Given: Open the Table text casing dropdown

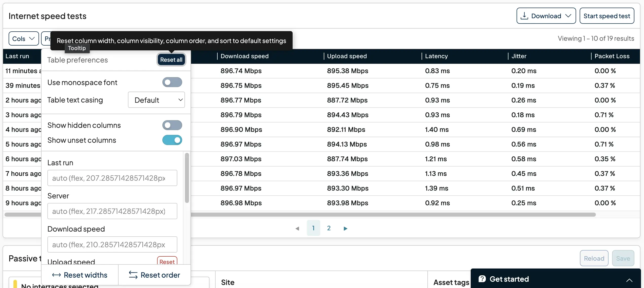Looking at the screenshot, I should pos(156,100).
